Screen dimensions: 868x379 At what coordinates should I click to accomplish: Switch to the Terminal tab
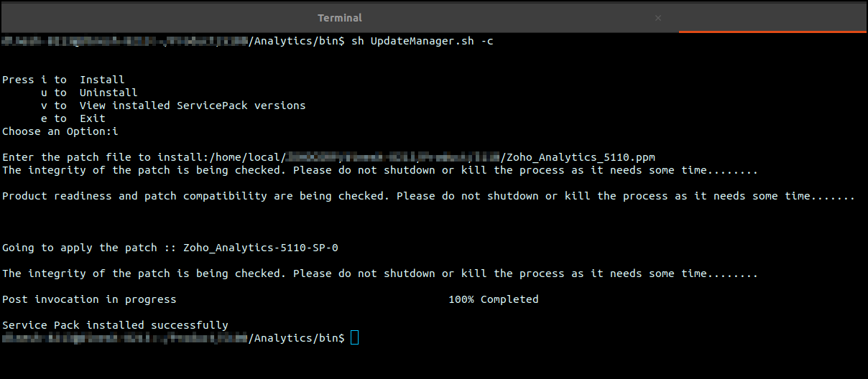click(x=339, y=17)
